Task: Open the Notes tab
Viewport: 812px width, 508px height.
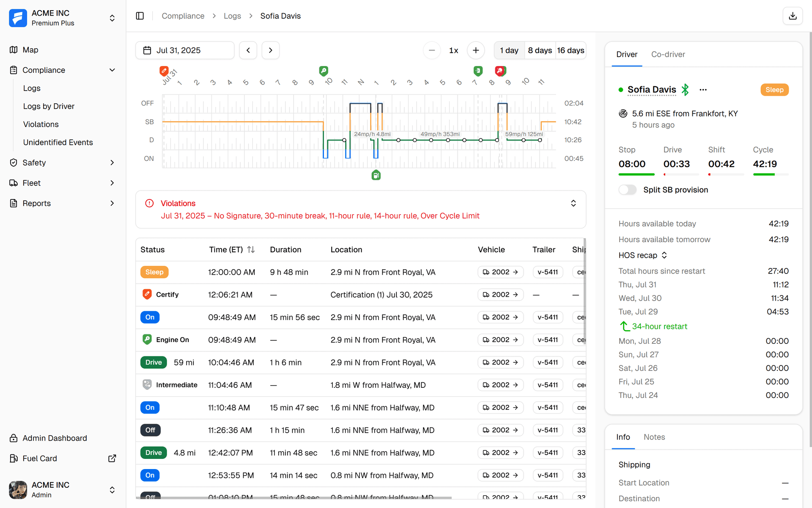Action: coord(654,437)
